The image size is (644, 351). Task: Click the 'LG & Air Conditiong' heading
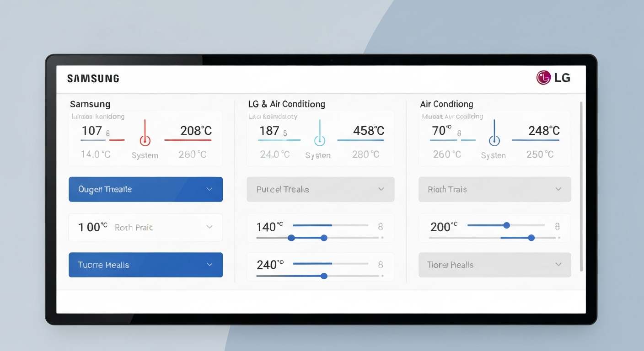pos(287,104)
